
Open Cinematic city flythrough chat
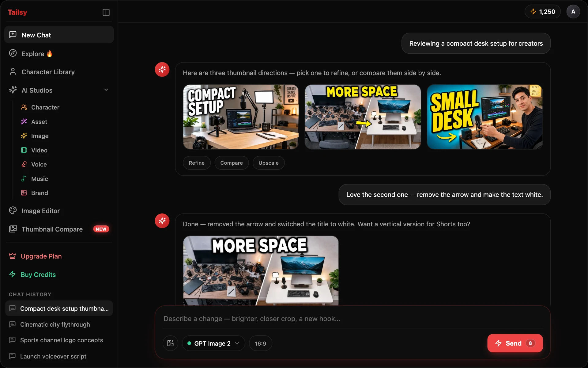click(59, 324)
